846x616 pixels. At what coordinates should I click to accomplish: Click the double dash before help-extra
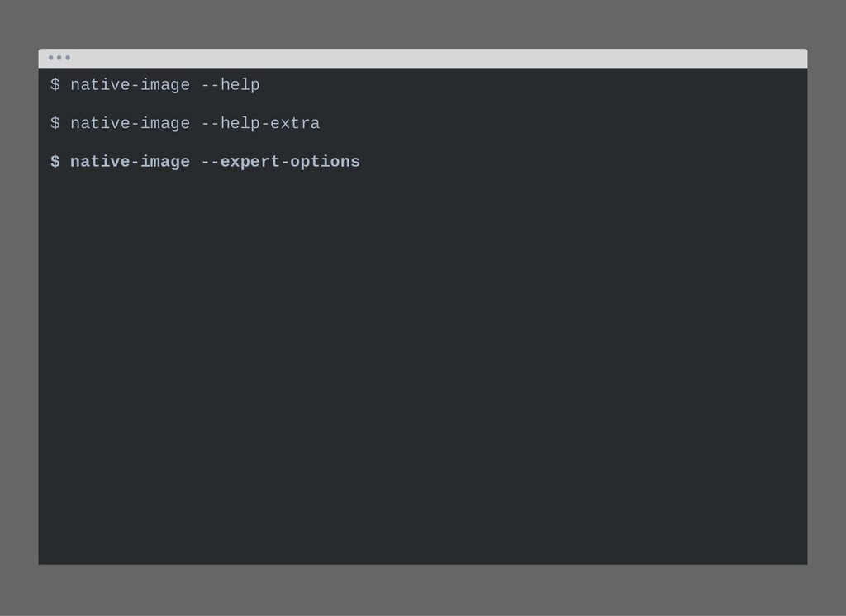pos(211,124)
